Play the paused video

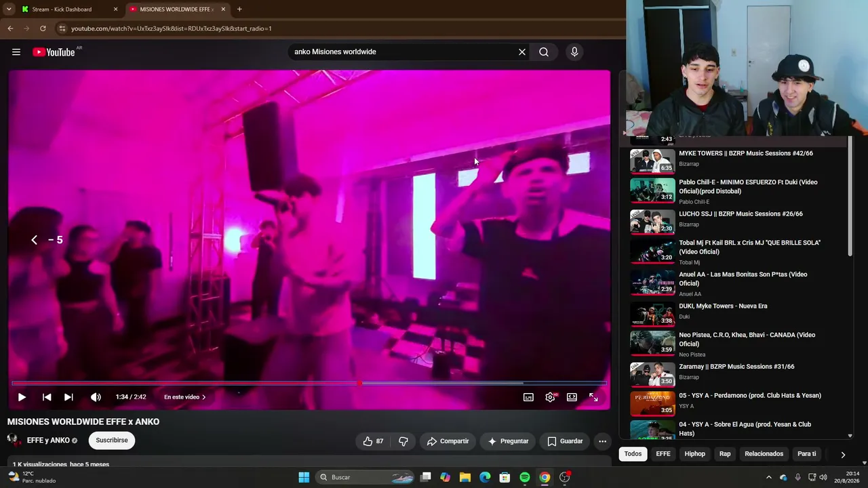(x=22, y=397)
